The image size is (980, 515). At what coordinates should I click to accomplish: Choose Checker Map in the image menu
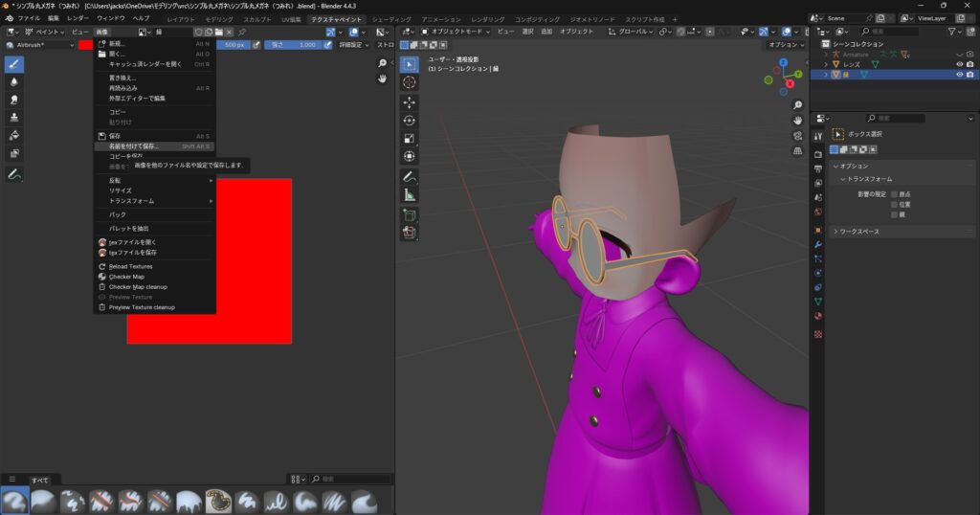coord(154,277)
